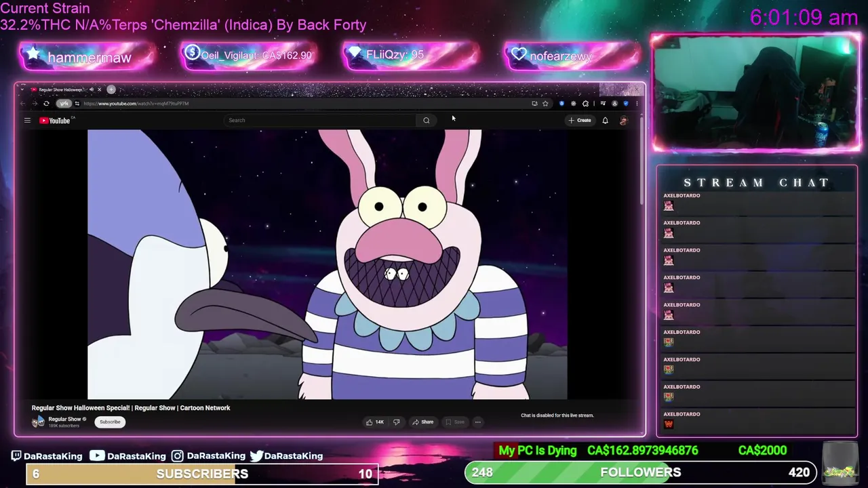Select the Regular Show Halloween browser tab
Viewport: 868px width, 488px height.
(61, 89)
